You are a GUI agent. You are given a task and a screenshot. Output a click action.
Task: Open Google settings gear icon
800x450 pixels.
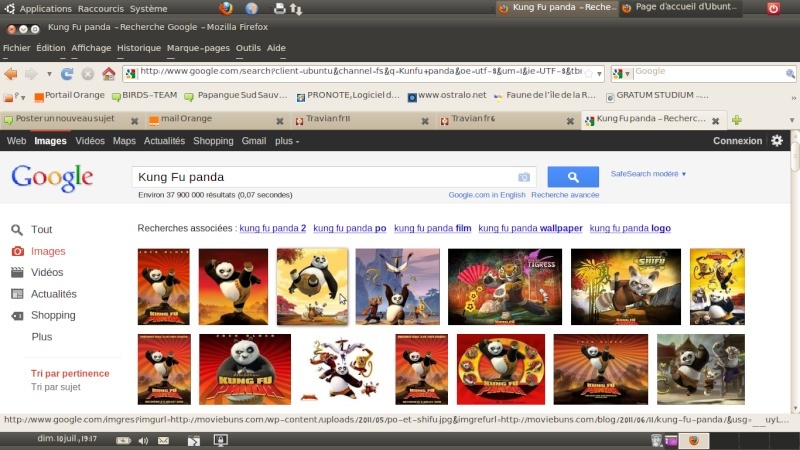coord(777,141)
